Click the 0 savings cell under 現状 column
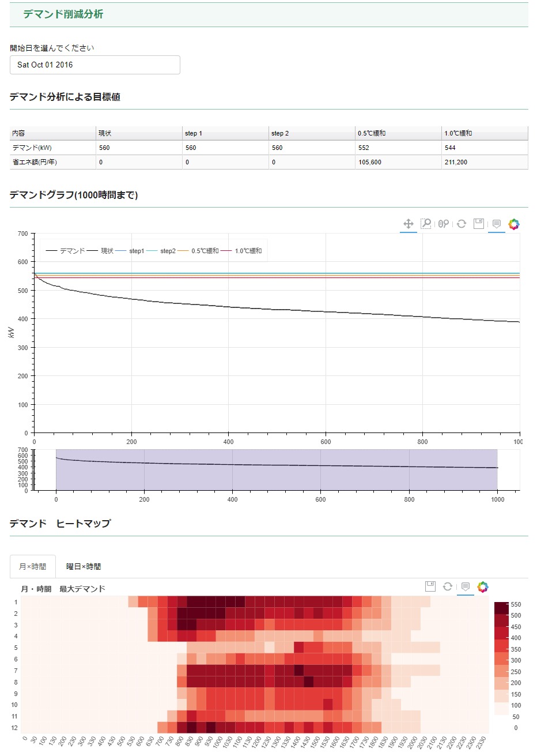The width and height of the screenshot is (537, 756). pyautogui.click(x=139, y=162)
